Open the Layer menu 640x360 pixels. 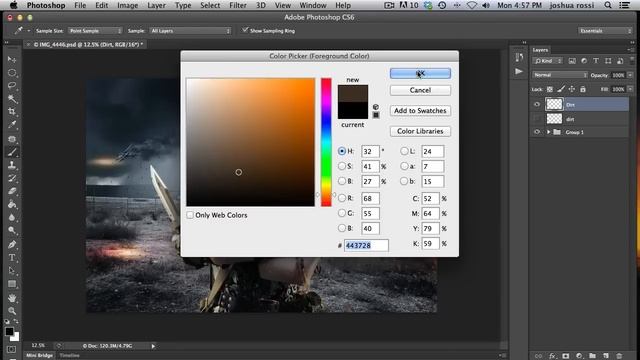156,5
